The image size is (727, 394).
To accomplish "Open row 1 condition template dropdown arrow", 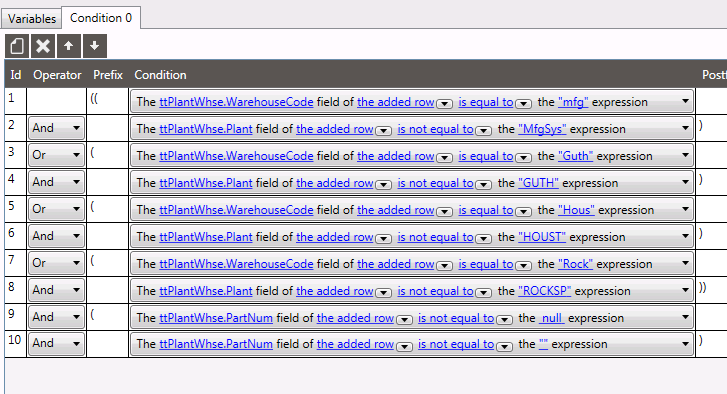I will (685, 101).
